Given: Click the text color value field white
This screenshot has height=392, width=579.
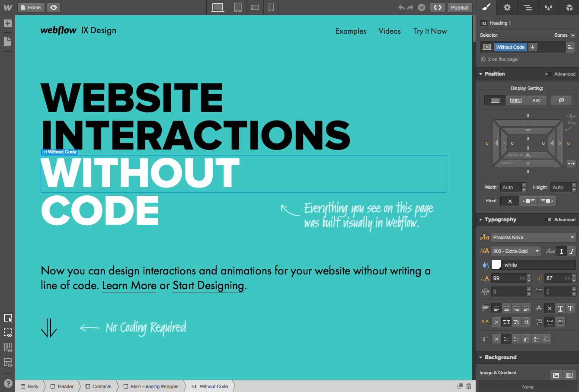Looking at the screenshot, I should pyautogui.click(x=539, y=265).
